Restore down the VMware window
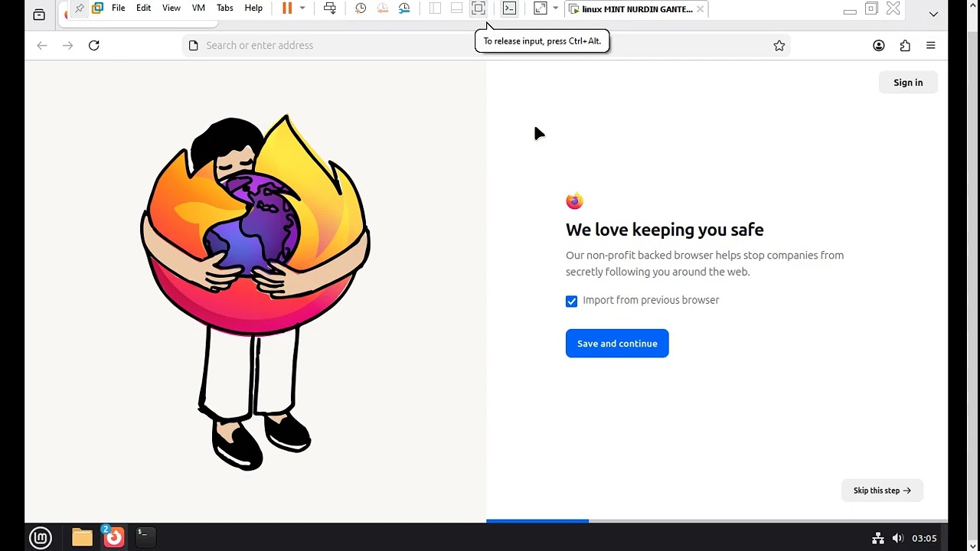Screen dimensions: 980x551 pyautogui.click(x=871, y=9)
